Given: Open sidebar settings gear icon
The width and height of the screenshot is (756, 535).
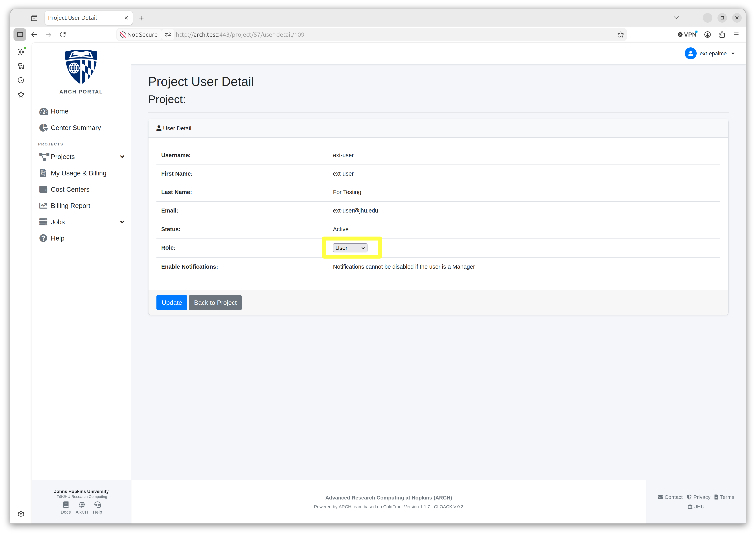Looking at the screenshot, I should tap(21, 514).
